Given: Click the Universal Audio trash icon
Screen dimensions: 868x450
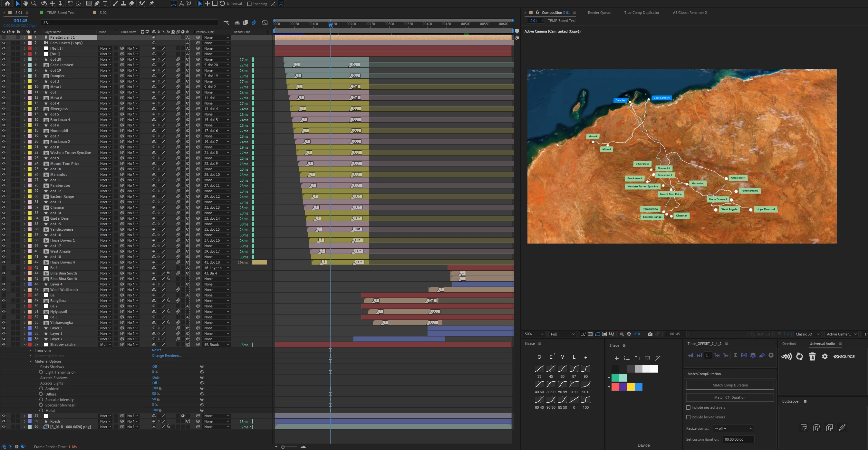Looking at the screenshot, I should pos(812,356).
